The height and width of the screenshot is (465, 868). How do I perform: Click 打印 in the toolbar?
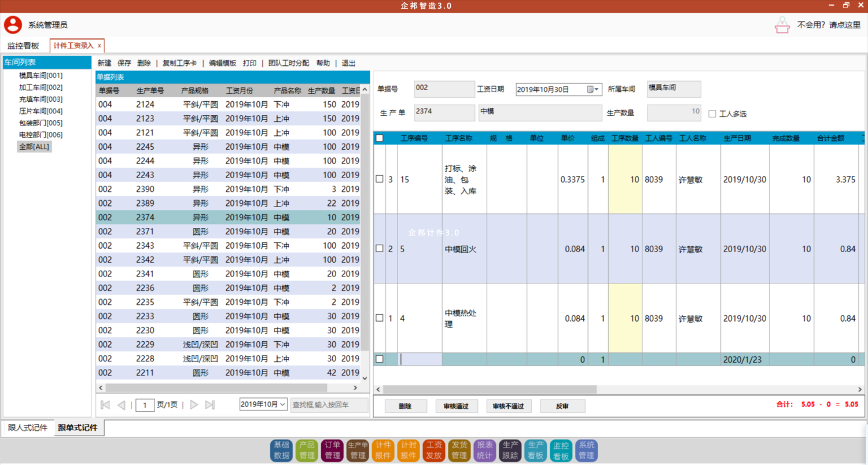pyautogui.click(x=250, y=63)
